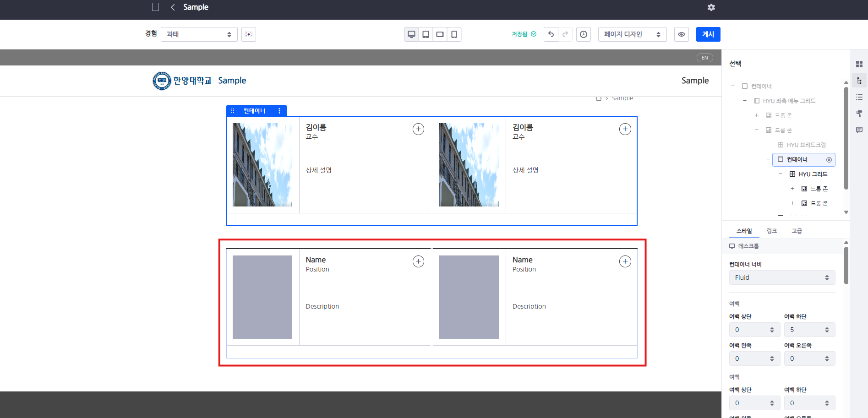Select HYU 그리드 in the tree
868x418 pixels.
(813, 174)
